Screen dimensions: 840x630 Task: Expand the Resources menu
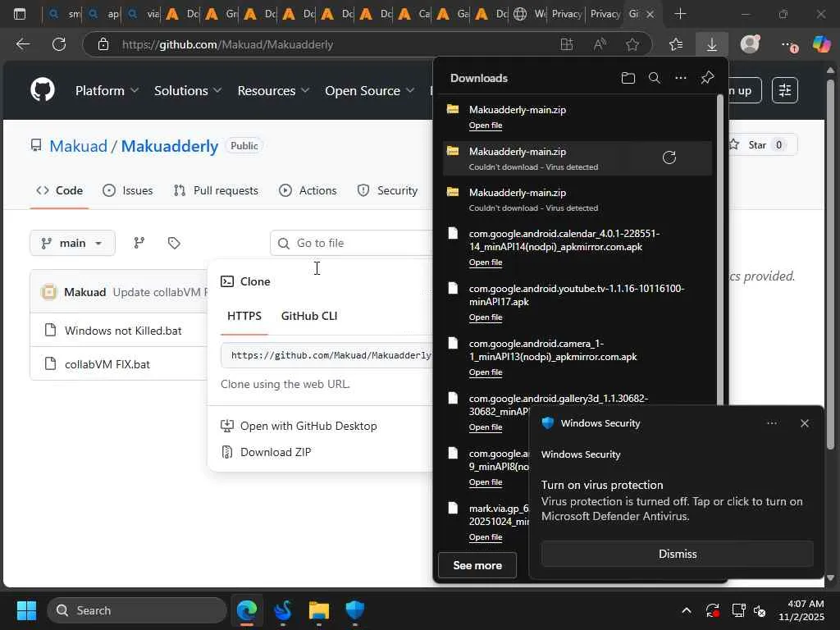pyautogui.click(x=273, y=90)
